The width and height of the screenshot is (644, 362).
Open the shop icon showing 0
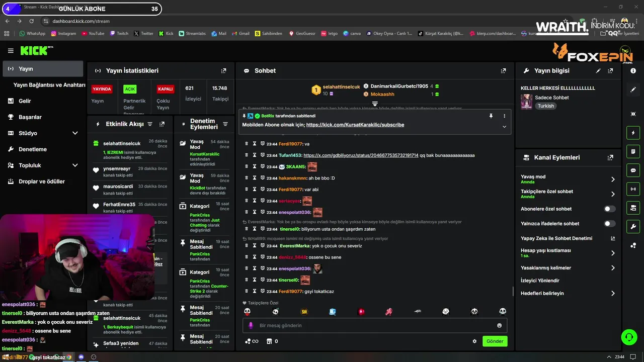click(272, 341)
